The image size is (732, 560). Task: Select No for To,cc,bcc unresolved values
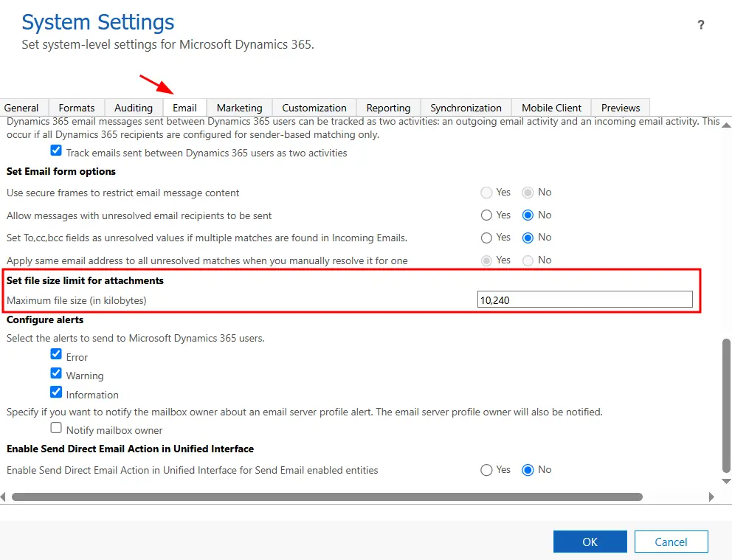point(528,238)
